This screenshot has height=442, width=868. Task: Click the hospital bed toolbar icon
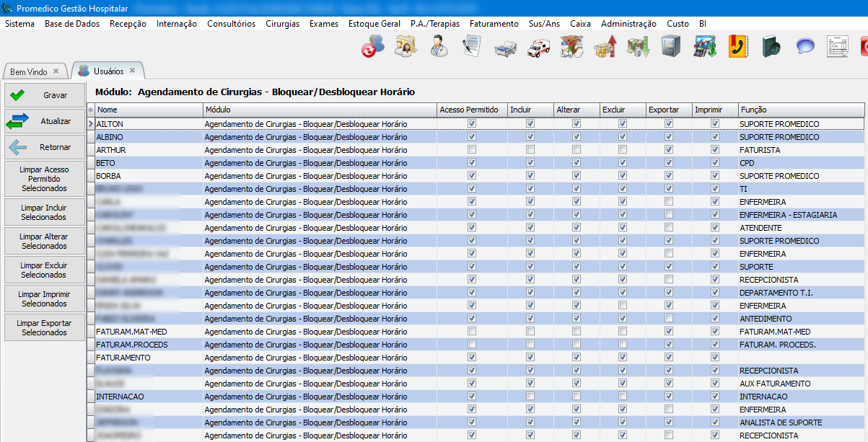point(505,48)
